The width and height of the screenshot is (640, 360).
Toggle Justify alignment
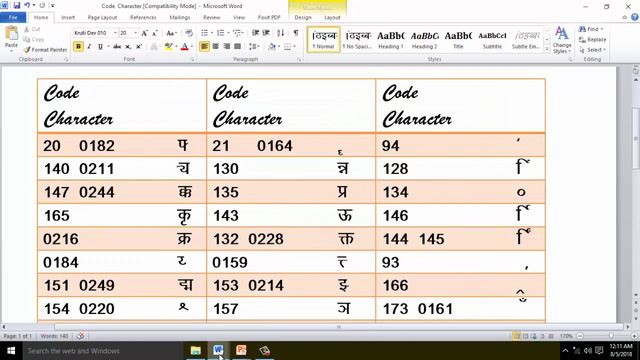click(x=238, y=47)
